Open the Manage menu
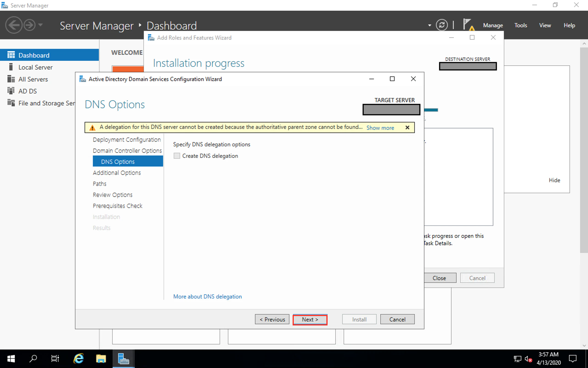588x368 pixels. tap(493, 25)
